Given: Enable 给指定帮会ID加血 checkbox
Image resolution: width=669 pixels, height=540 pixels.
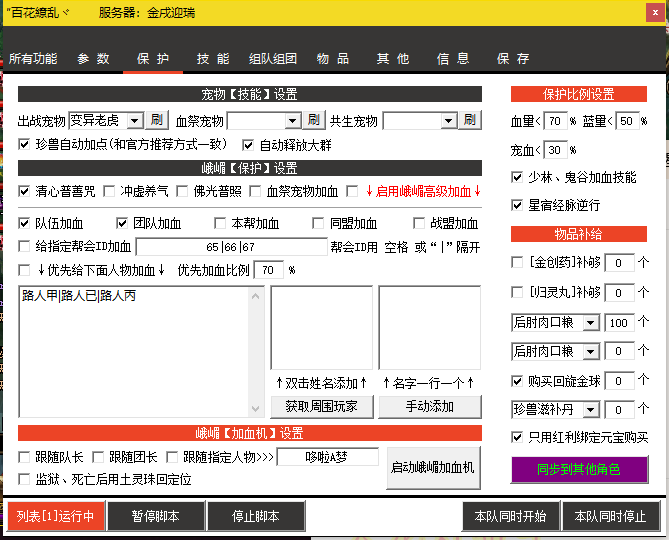Looking at the screenshot, I should (x=24, y=246).
